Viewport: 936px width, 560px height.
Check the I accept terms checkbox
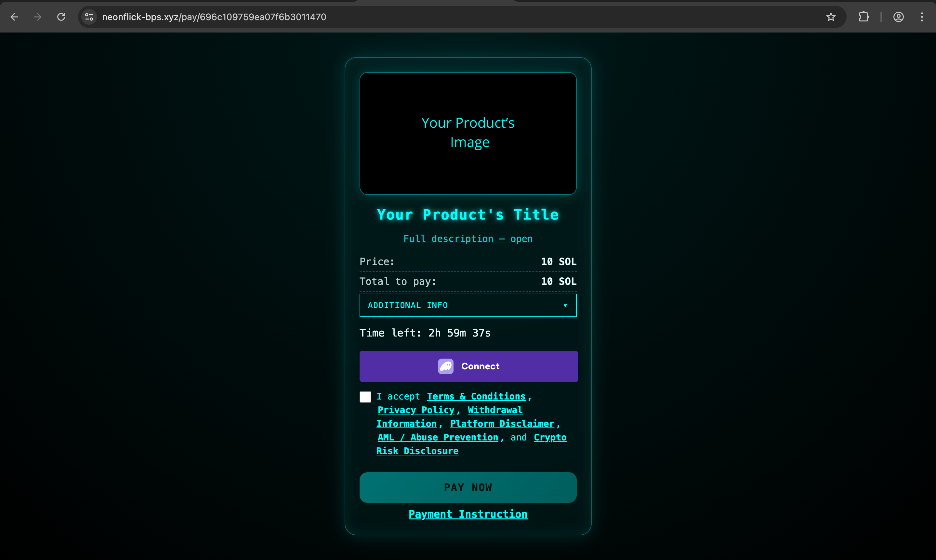365,396
